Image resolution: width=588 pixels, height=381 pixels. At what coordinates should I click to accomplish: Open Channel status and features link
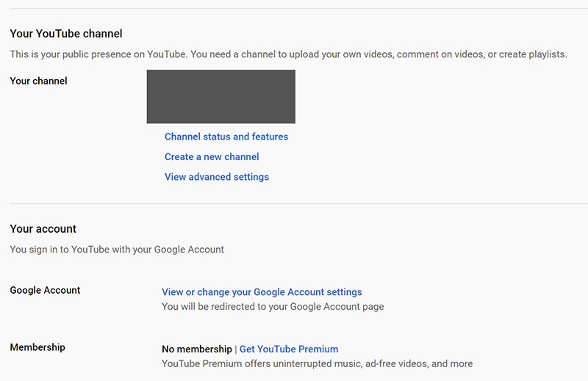tap(226, 137)
